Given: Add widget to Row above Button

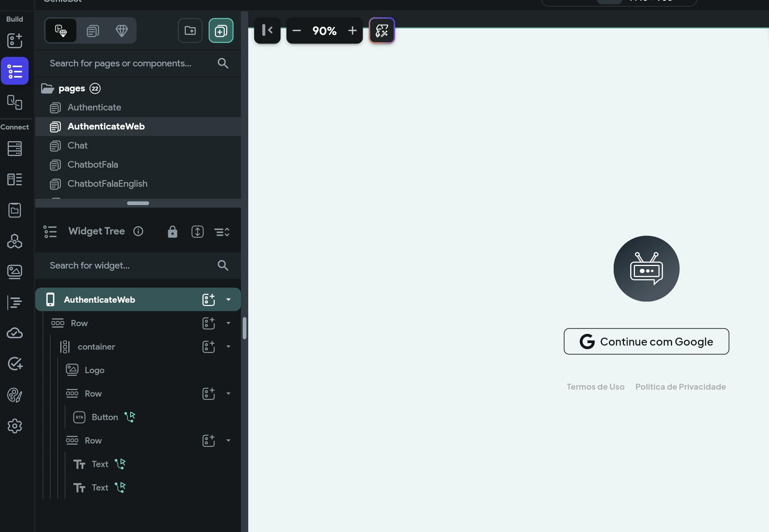Looking at the screenshot, I should click(x=209, y=394).
